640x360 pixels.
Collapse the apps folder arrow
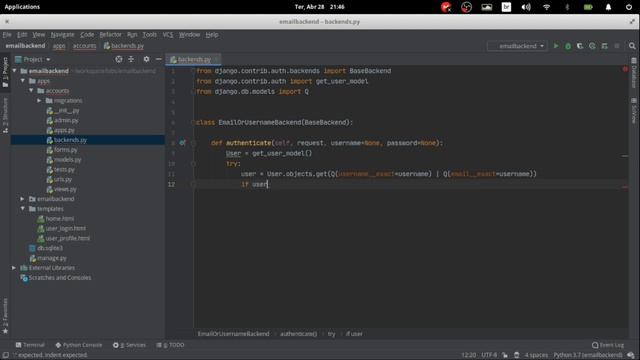tap(23, 81)
